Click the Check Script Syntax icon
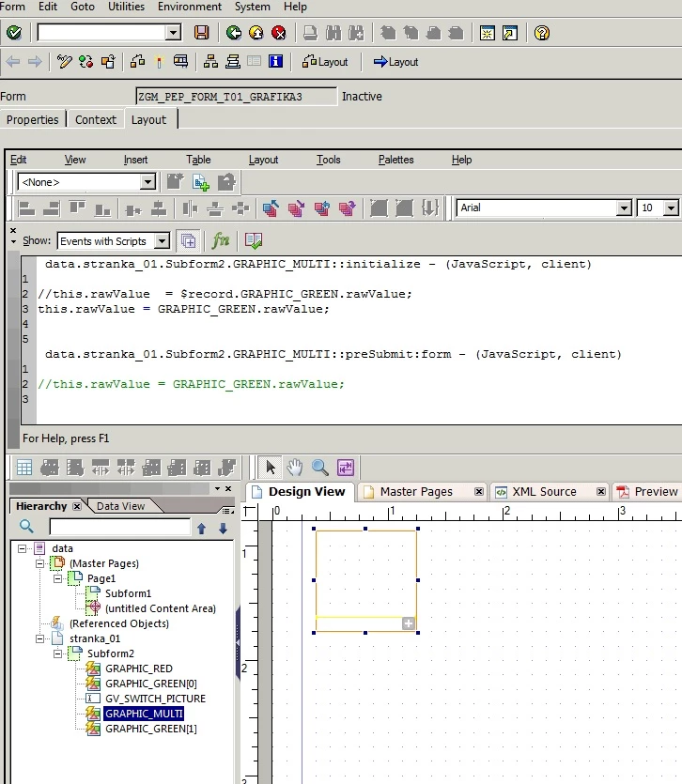This screenshot has height=784, width=682. 254,240
